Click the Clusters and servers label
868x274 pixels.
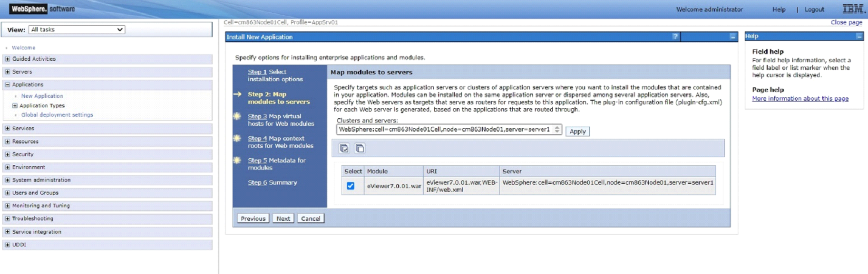tap(367, 121)
